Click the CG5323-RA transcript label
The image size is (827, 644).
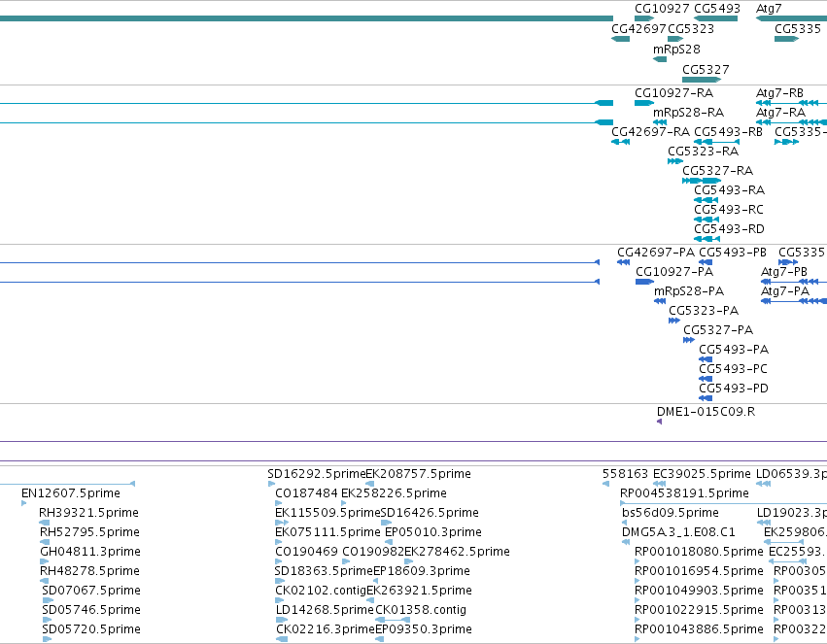703,152
